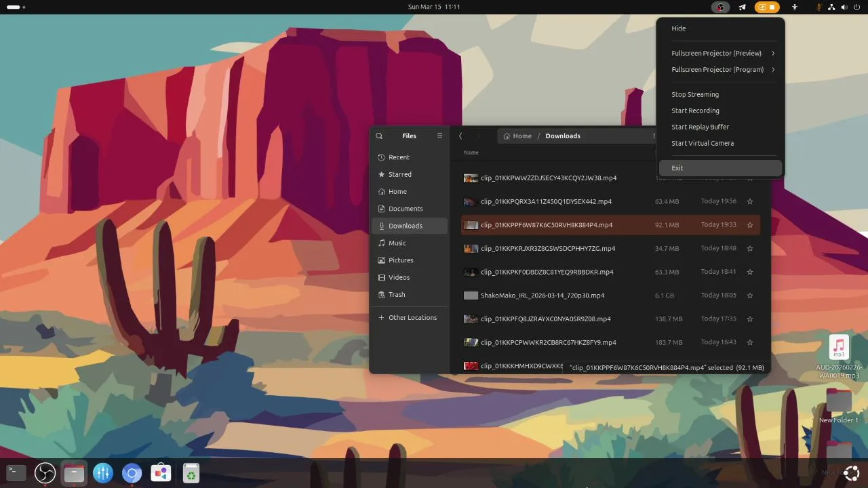Select Downloads in Files sidebar
Viewport: 868px width, 488px height.
pyautogui.click(x=409, y=226)
